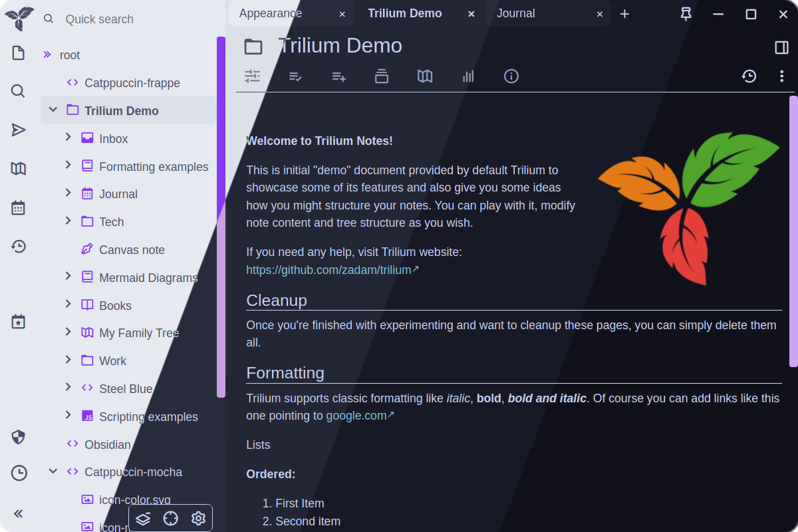Click the Trilium leaf logo in the sidebar
The width and height of the screenshot is (798, 532).
click(x=19, y=18)
